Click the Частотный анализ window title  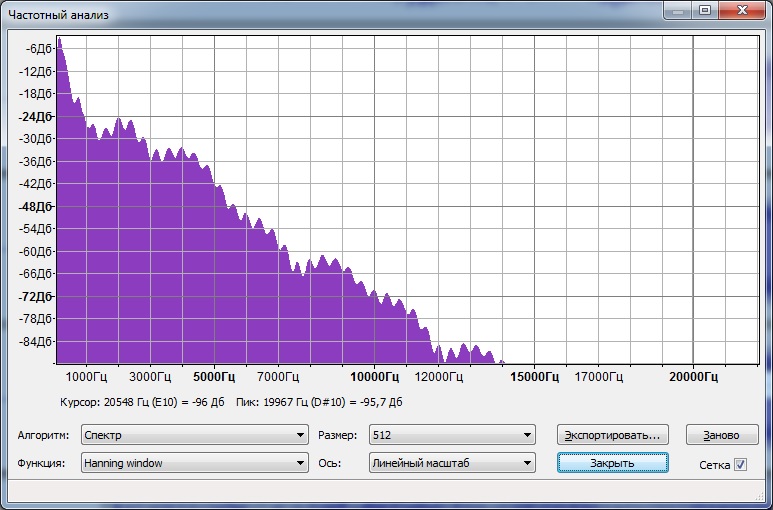pos(58,15)
